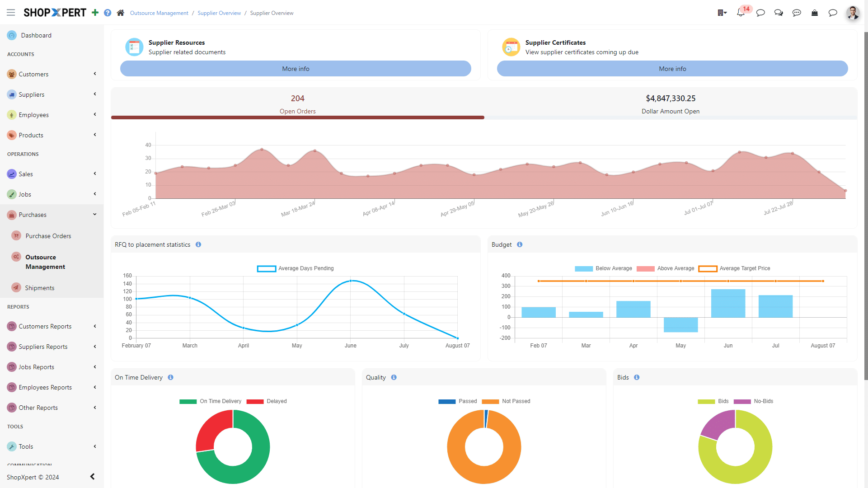
Task: Click the green plus icon next to the logo
Action: (95, 13)
